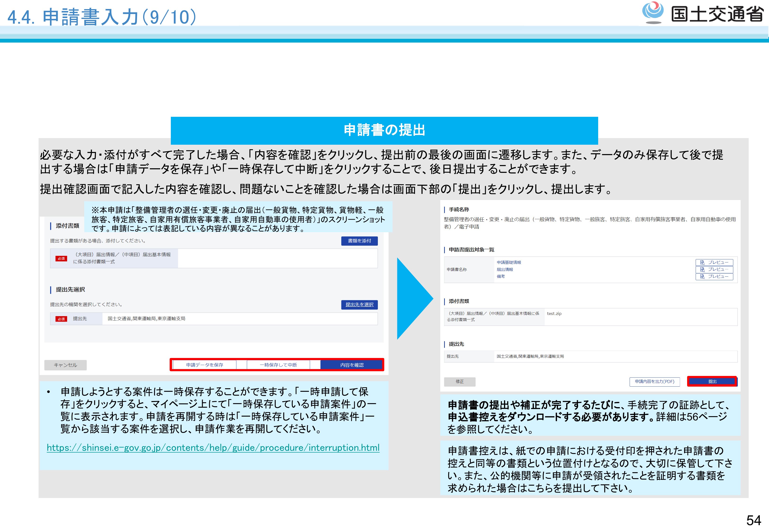Click 必須 badge beside 提出先 row
769x532 pixels.
tap(61, 319)
